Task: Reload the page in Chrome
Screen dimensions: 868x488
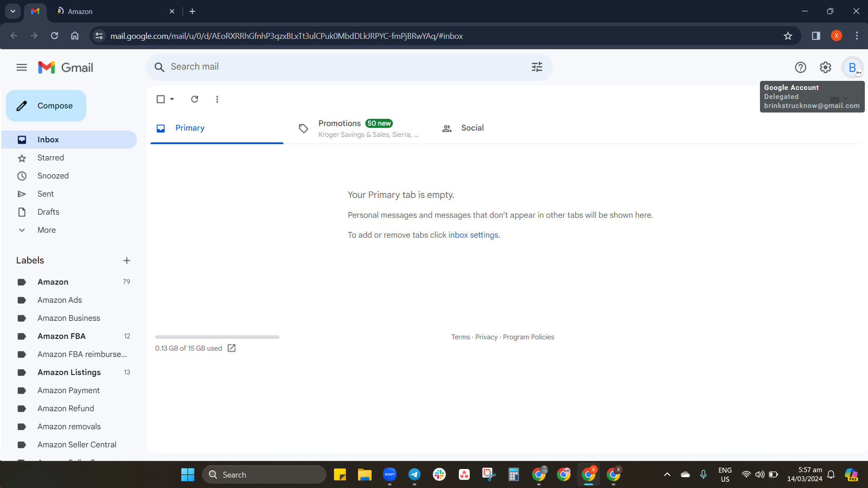Action: click(55, 36)
